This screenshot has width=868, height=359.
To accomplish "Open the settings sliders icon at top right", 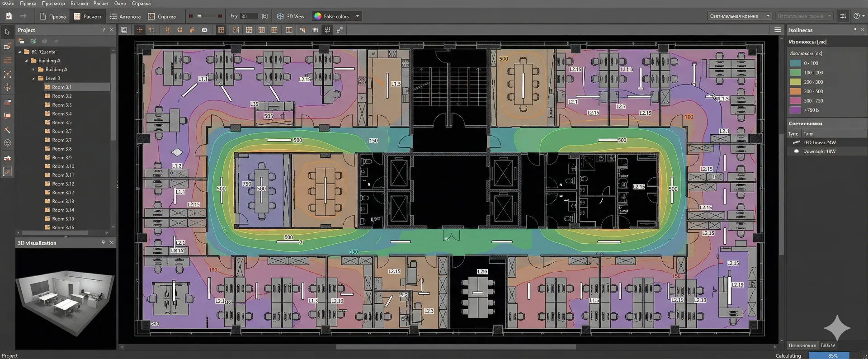I will click(843, 16).
